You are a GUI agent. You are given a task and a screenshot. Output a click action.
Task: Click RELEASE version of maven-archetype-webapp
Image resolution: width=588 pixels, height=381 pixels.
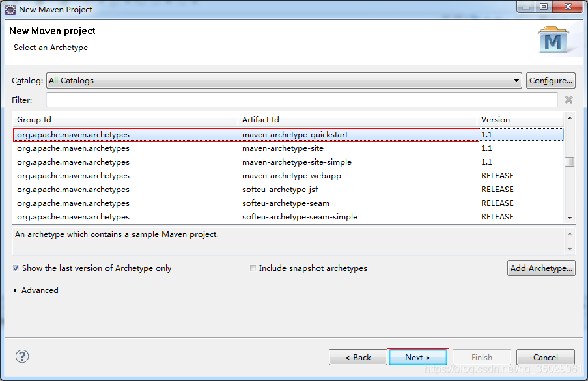tap(497, 176)
